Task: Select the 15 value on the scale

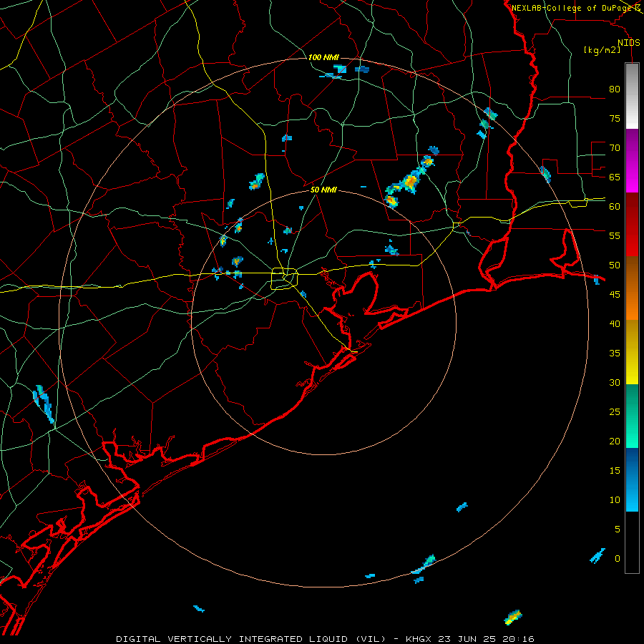Action: [x=615, y=470]
